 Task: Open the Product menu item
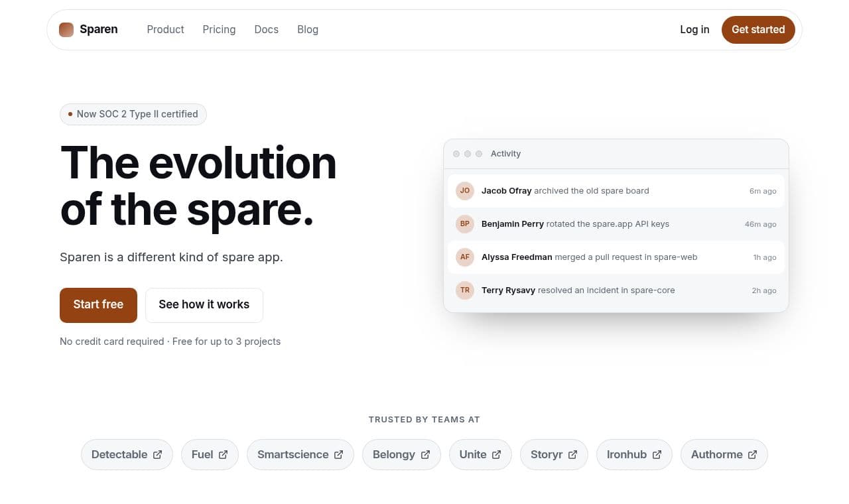[x=165, y=30]
